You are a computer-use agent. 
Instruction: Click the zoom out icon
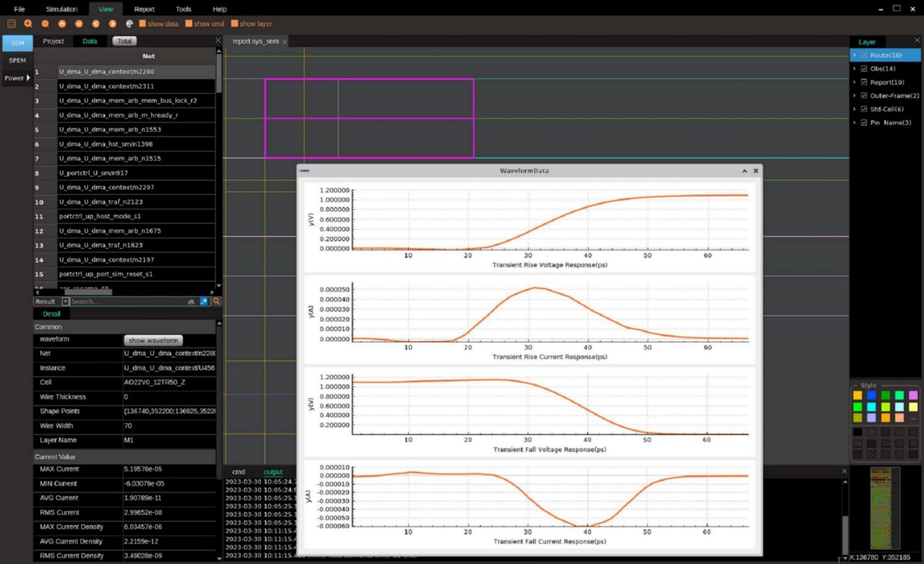45,23
